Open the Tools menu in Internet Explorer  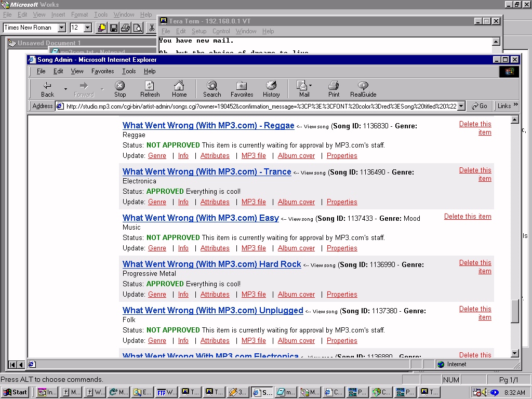(x=129, y=71)
